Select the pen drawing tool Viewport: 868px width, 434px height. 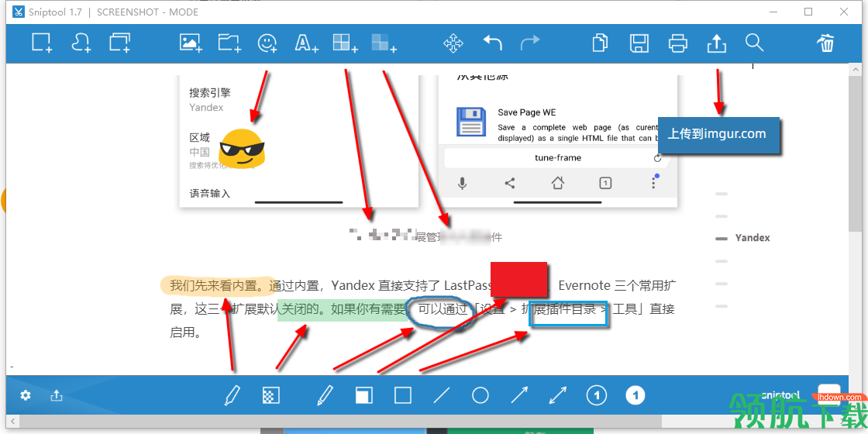tap(325, 395)
